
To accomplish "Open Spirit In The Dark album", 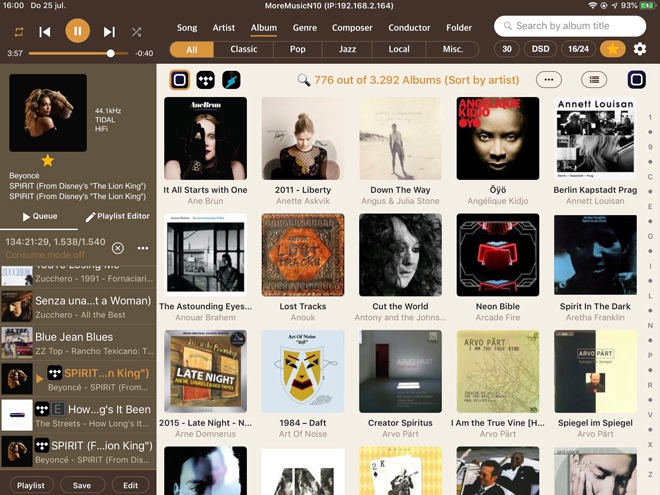I will (595, 255).
